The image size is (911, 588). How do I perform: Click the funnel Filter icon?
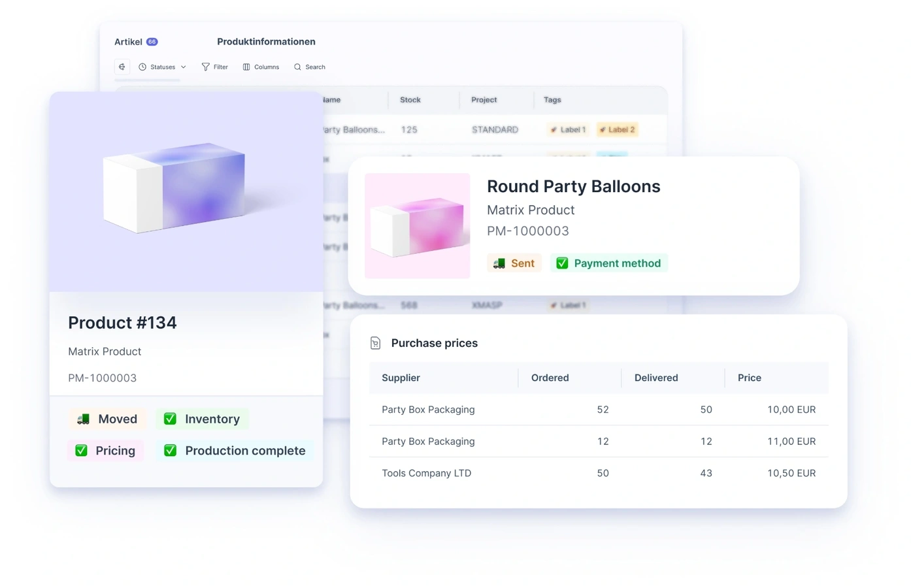pyautogui.click(x=206, y=67)
